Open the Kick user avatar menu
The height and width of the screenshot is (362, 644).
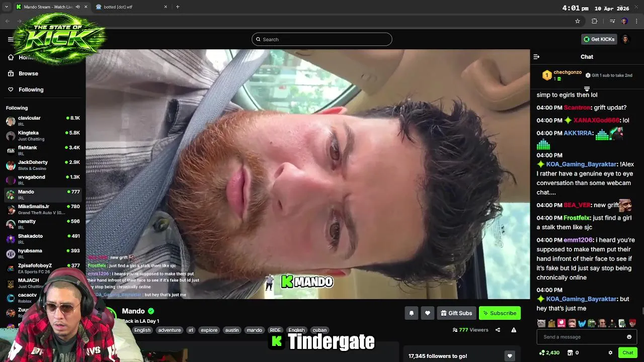(x=625, y=39)
